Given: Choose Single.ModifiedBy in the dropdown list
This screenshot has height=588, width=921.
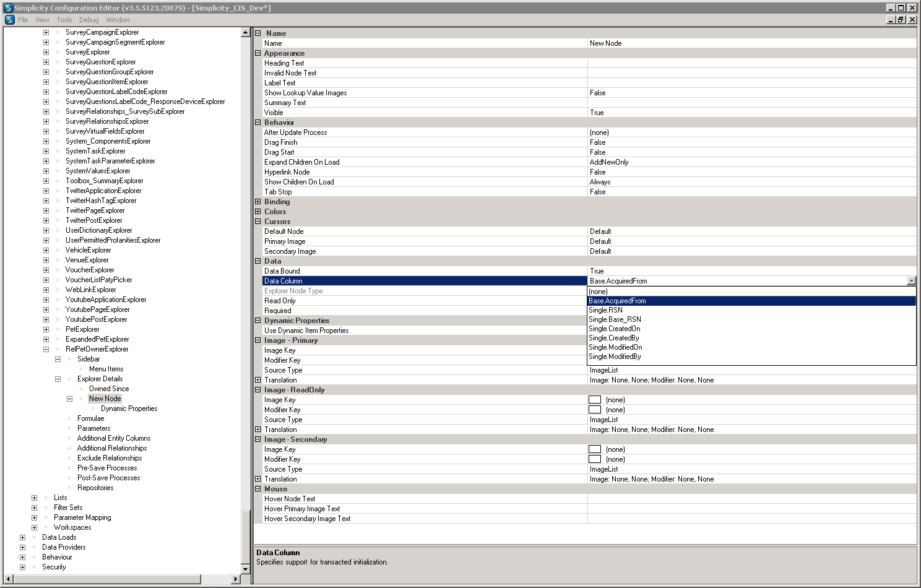Looking at the screenshot, I should point(615,357).
